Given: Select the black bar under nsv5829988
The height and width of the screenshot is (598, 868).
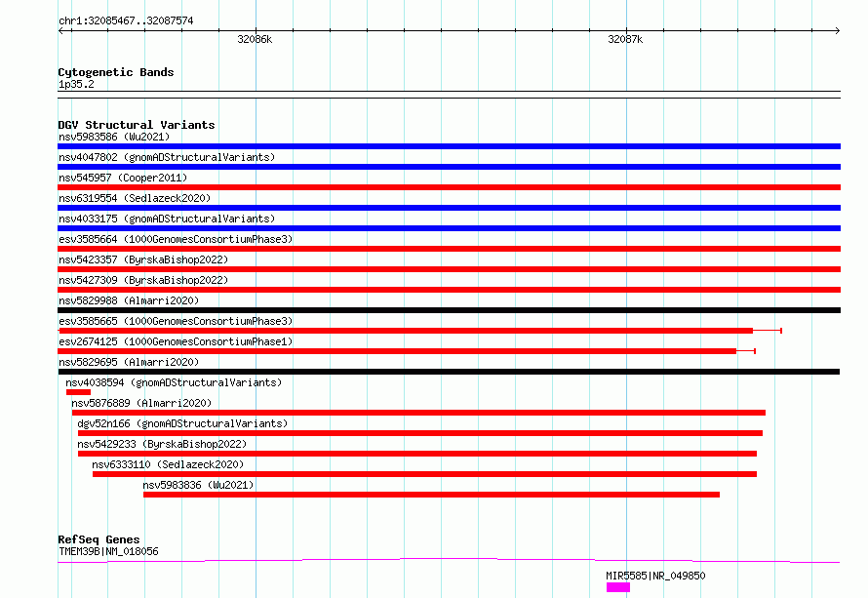Looking at the screenshot, I should (x=449, y=310).
